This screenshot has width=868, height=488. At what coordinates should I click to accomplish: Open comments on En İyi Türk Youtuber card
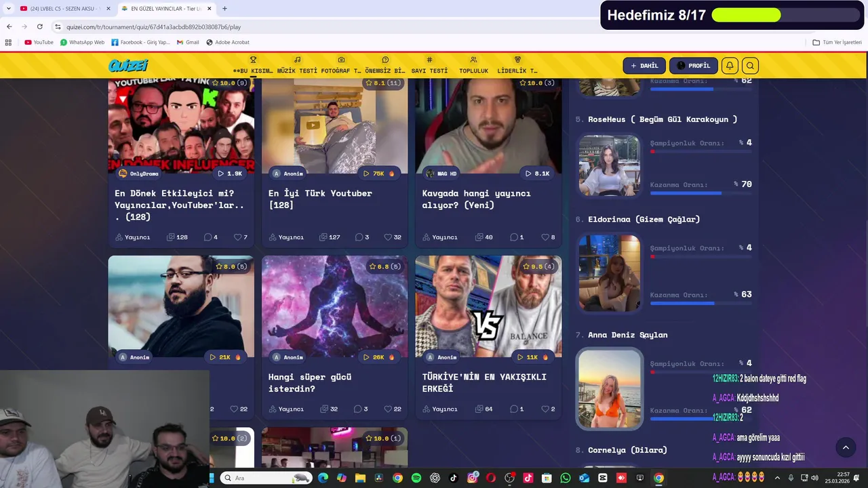362,237
